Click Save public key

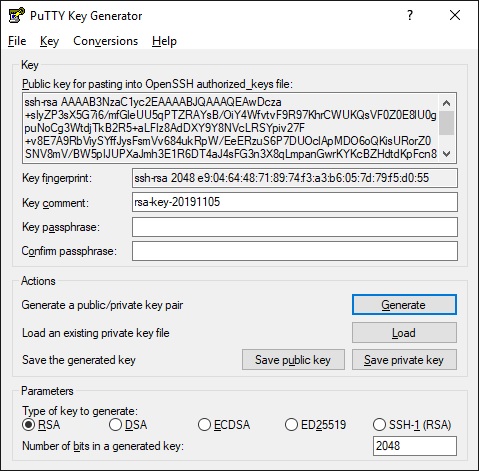[293, 360]
